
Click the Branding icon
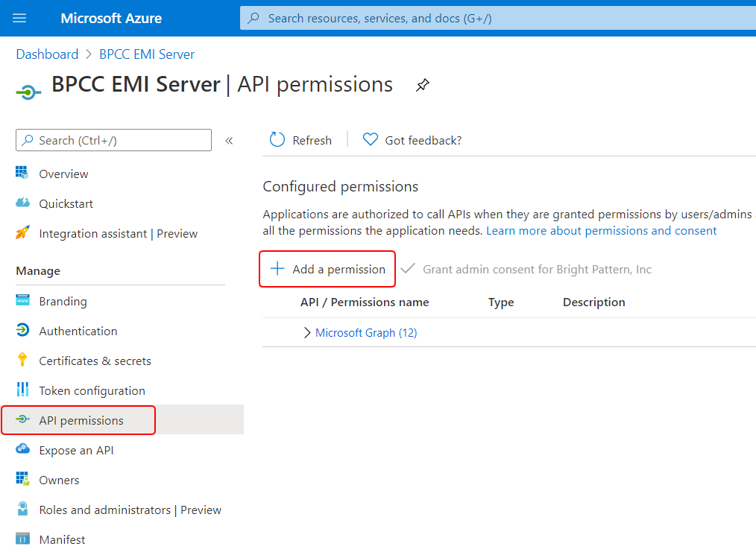[x=22, y=300]
